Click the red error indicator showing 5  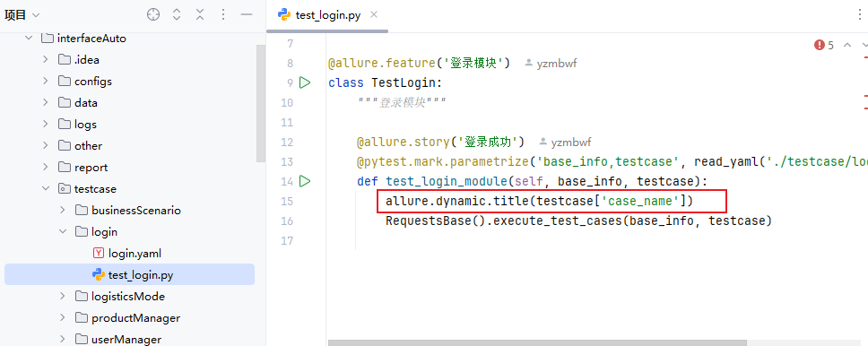coord(824,46)
